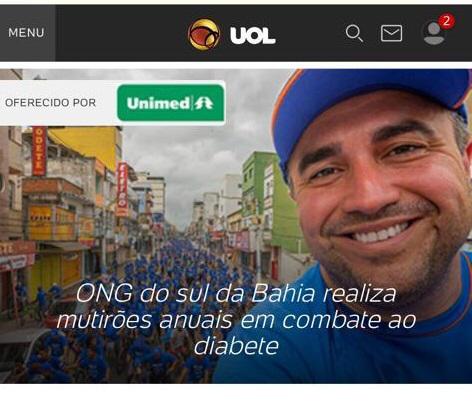Click the blue cap in the hero image

(x=370, y=100)
